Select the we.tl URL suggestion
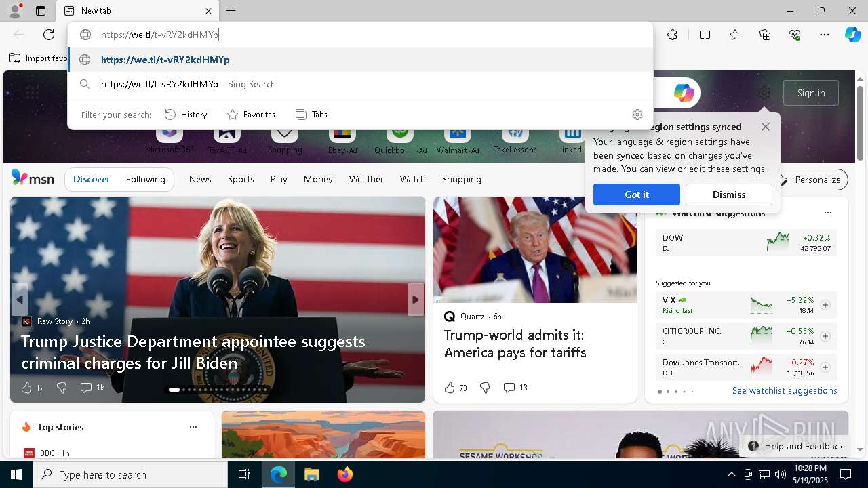Viewport: 868px width, 488px height. point(361,60)
